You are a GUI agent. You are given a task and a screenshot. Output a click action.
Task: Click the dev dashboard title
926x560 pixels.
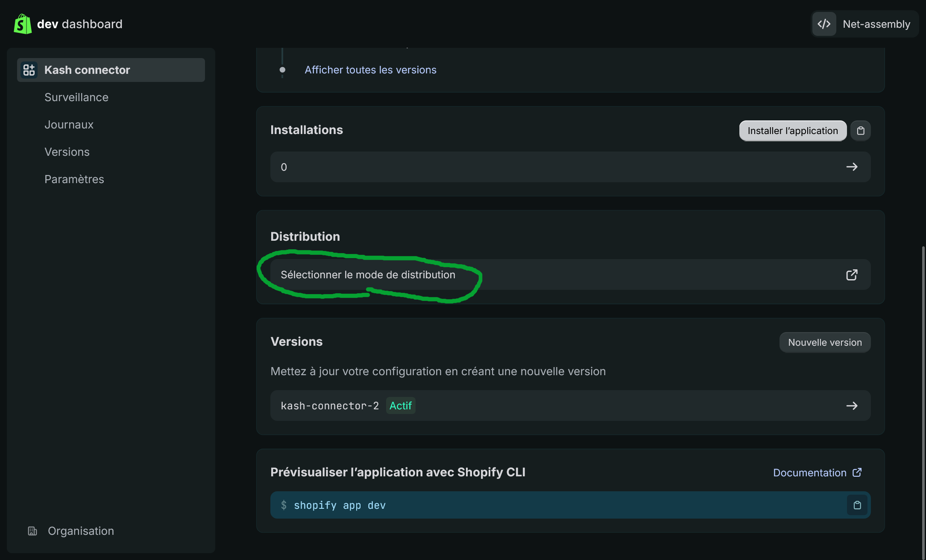pyautogui.click(x=79, y=24)
